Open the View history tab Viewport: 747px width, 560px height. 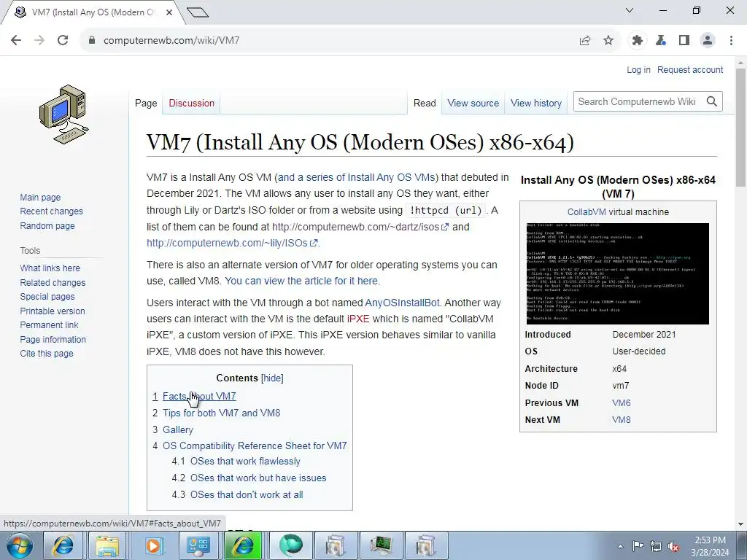[536, 103]
